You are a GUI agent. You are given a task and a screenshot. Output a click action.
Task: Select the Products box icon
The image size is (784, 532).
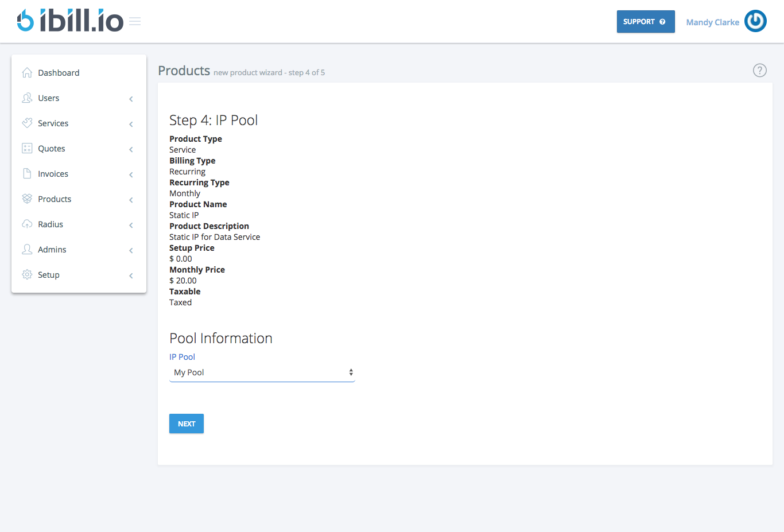click(x=27, y=199)
